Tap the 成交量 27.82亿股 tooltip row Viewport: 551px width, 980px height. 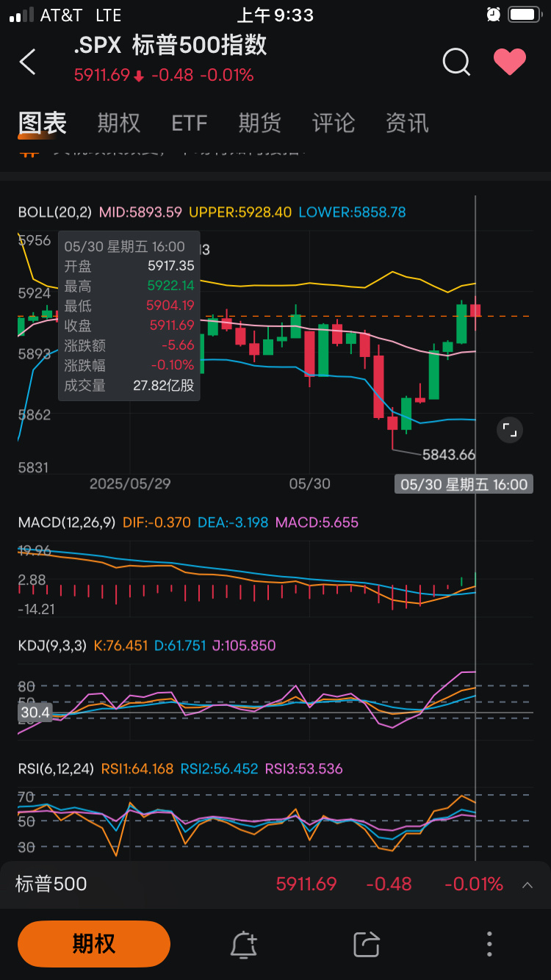[129, 385]
